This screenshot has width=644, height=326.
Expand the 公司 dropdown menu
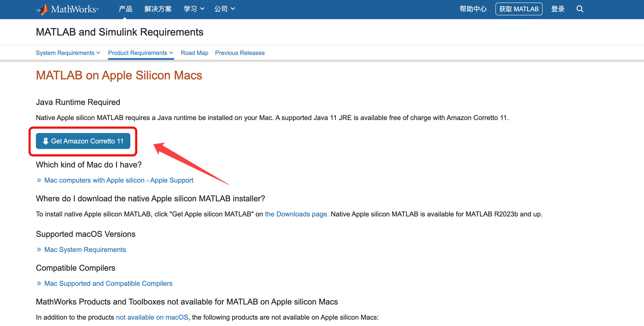pos(224,9)
